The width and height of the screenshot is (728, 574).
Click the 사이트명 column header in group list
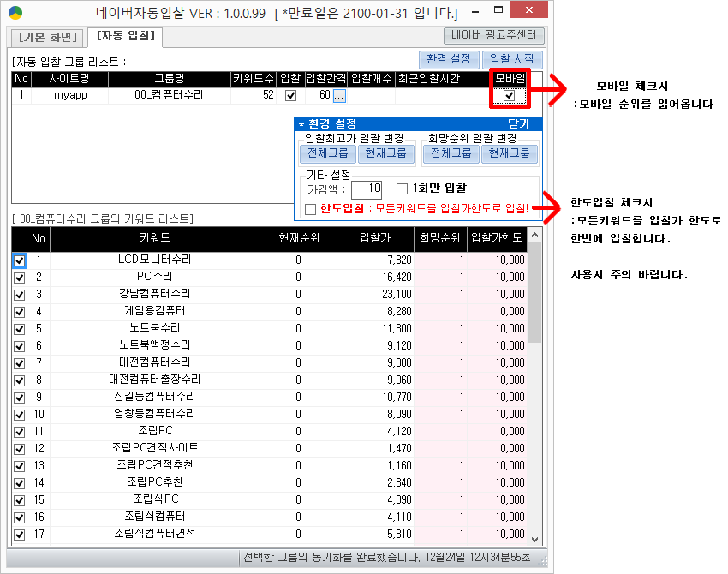(69, 79)
